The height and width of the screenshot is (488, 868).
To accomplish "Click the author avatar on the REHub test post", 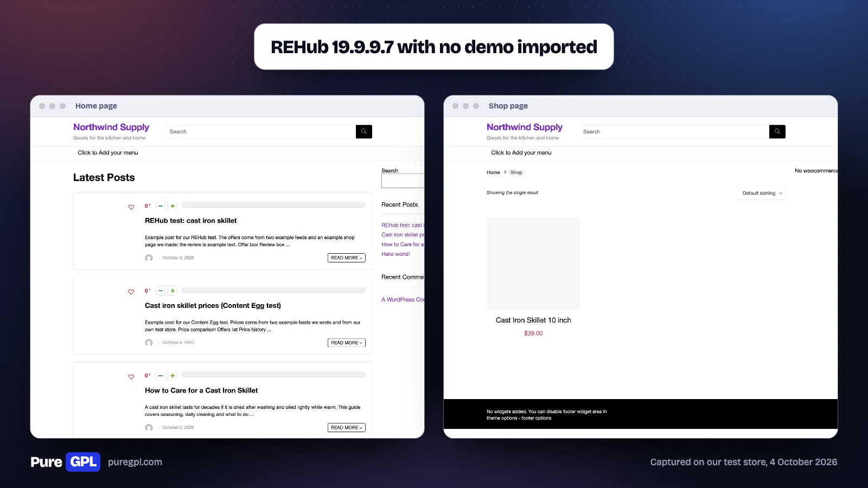I will point(149,258).
